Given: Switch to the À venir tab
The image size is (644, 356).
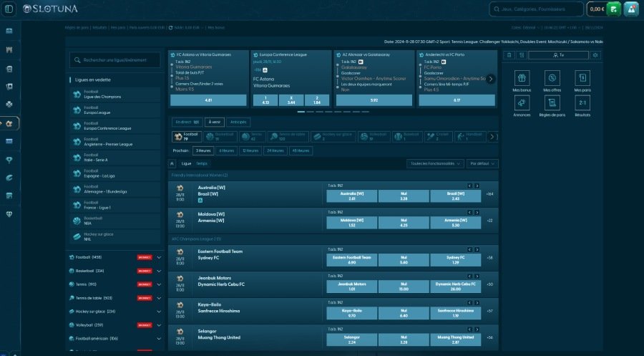Looking at the screenshot, I should (215, 122).
